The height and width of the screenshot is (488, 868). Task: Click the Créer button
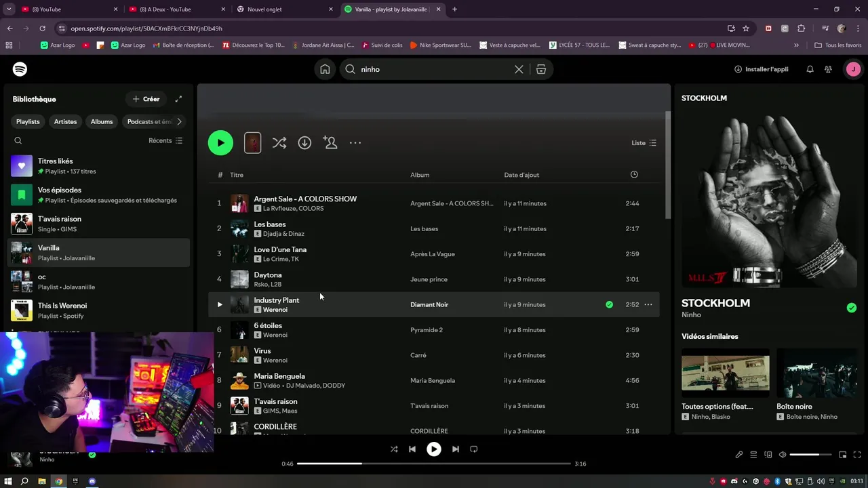pos(146,99)
